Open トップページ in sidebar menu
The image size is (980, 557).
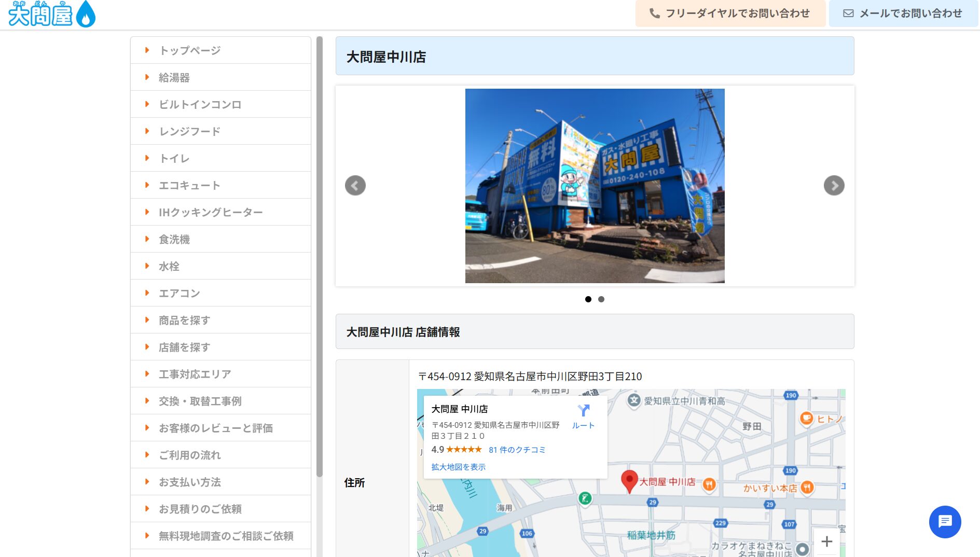click(220, 50)
